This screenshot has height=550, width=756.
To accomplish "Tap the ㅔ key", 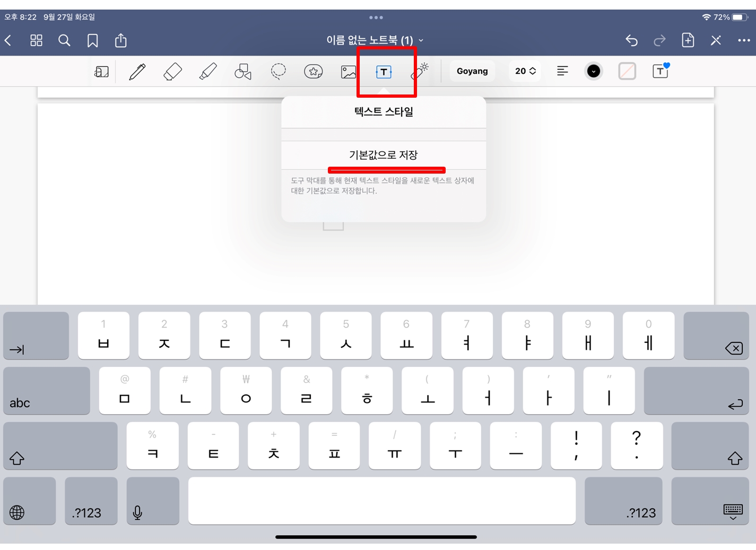I will click(648, 336).
